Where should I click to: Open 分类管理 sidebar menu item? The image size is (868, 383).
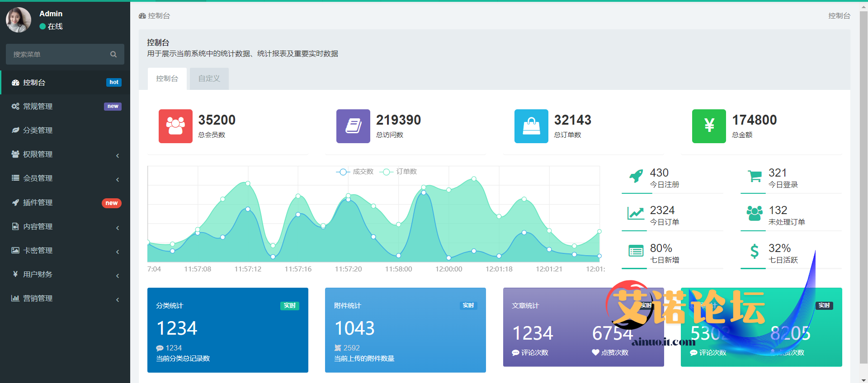pyautogui.click(x=65, y=131)
